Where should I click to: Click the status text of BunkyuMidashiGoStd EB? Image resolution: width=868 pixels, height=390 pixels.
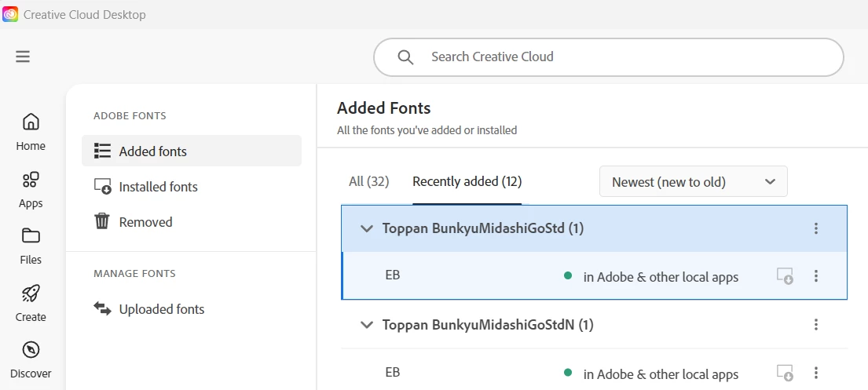click(661, 276)
